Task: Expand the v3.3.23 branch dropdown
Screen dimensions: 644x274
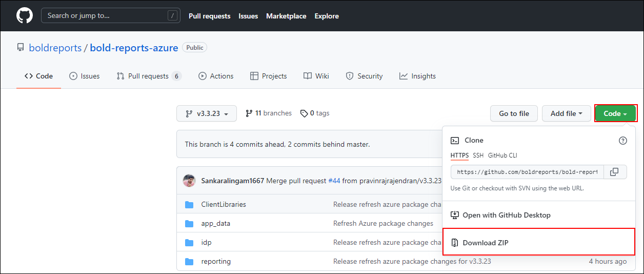Action: click(x=207, y=113)
